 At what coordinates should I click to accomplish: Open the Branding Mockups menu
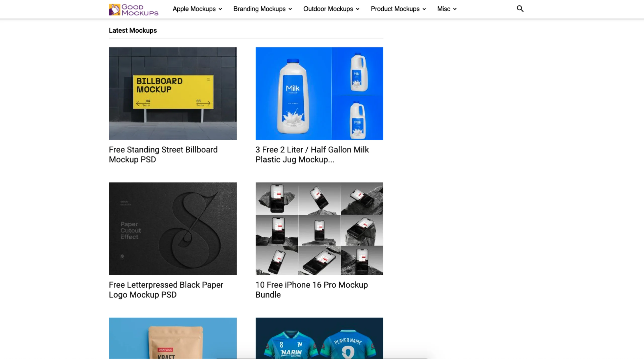(x=263, y=9)
